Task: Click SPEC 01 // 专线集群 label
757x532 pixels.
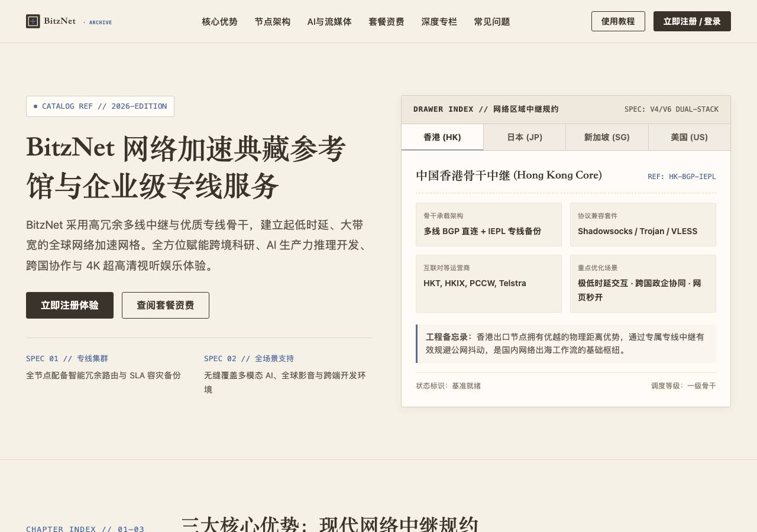Action: tap(67, 358)
